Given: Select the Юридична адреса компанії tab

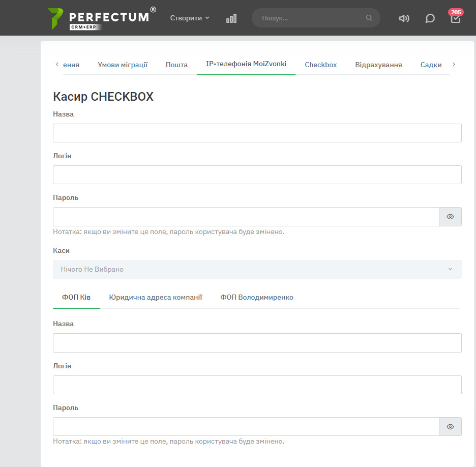Looking at the screenshot, I should [x=156, y=297].
